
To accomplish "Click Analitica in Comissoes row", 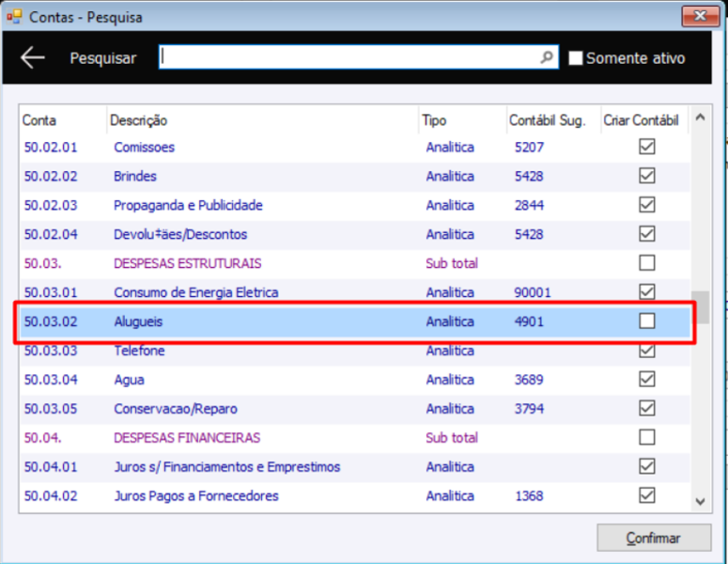I will click(450, 148).
